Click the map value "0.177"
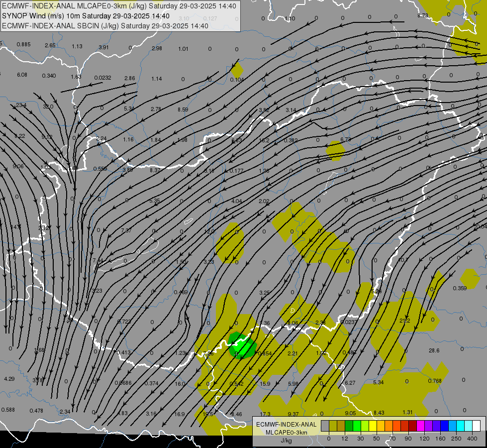 [236, 171]
